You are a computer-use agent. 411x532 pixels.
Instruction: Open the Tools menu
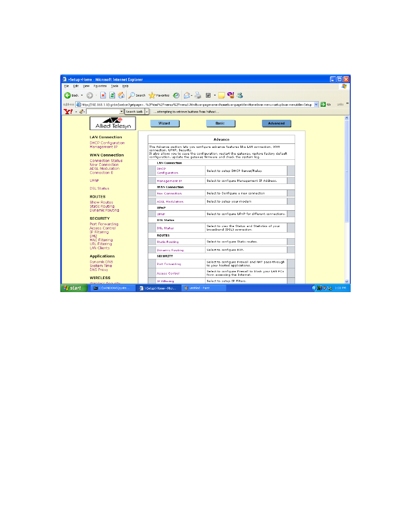point(115,86)
